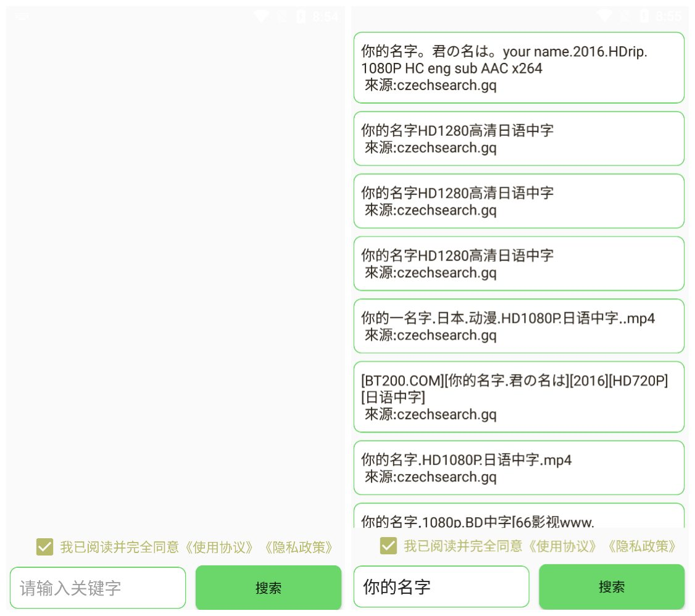Image resolution: width=695 pixels, height=616 pixels.
Task: Open the your name.2016.HDrip 1080P result
Action: pos(519,67)
